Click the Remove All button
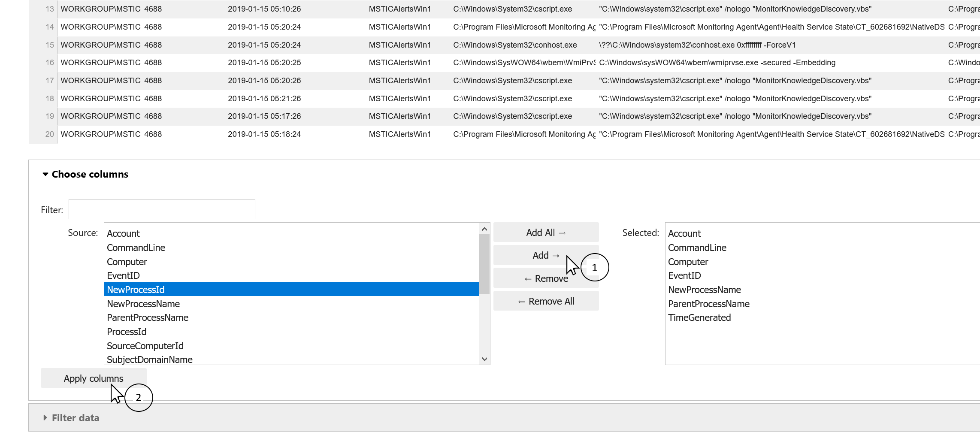Viewport: 980px width, 438px height. [546, 301]
